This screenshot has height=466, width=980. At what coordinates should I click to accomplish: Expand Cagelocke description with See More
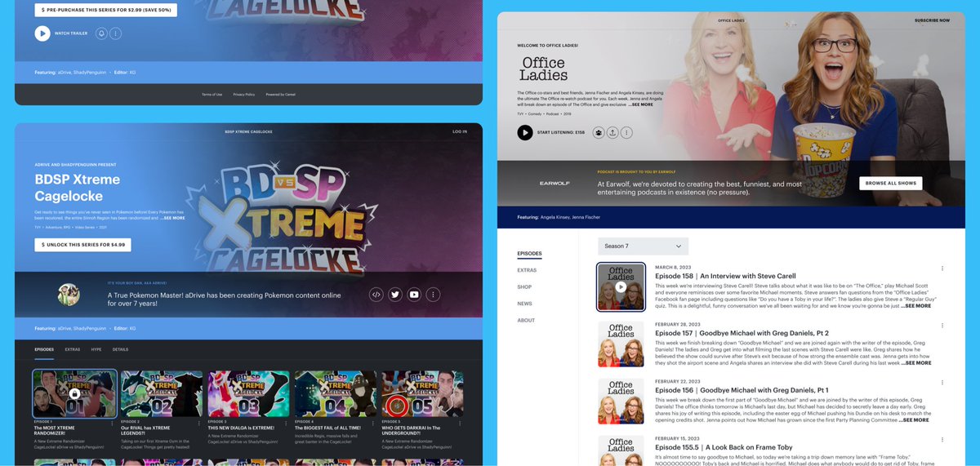[172, 218]
